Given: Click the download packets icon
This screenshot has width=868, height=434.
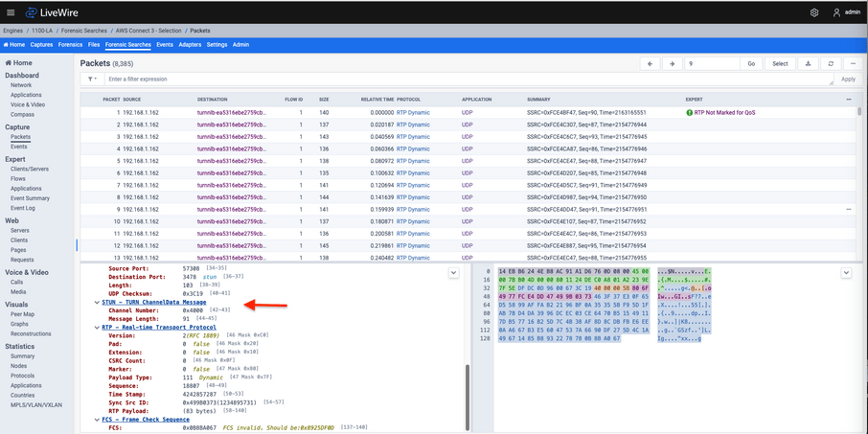Looking at the screenshot, I should [809, 63].
